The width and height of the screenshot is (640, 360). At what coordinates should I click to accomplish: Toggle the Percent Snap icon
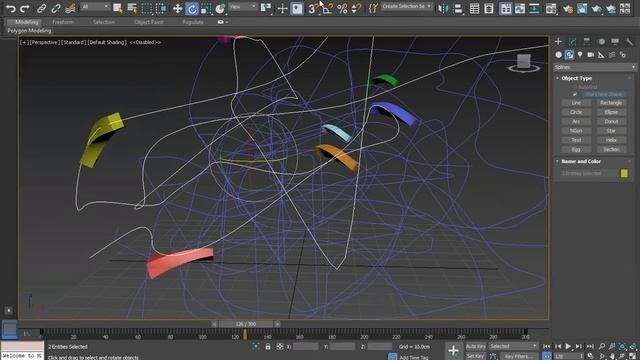(x=342, y=8)
